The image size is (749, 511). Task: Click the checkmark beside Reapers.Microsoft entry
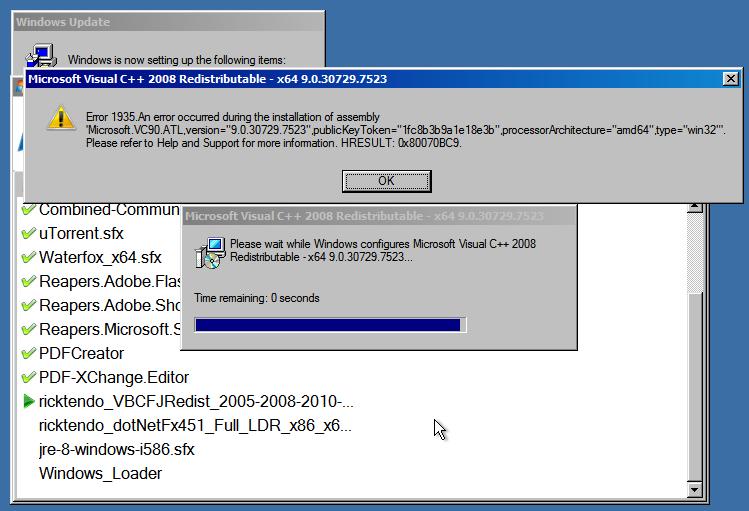tap(29, 329)
